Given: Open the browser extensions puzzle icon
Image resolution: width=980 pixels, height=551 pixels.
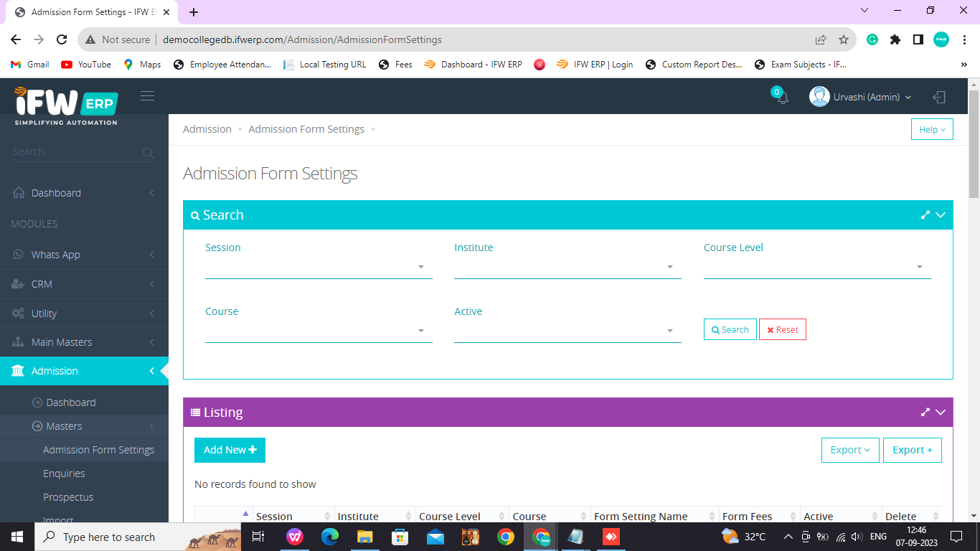Looking at the screenshot, I should 895,39.
